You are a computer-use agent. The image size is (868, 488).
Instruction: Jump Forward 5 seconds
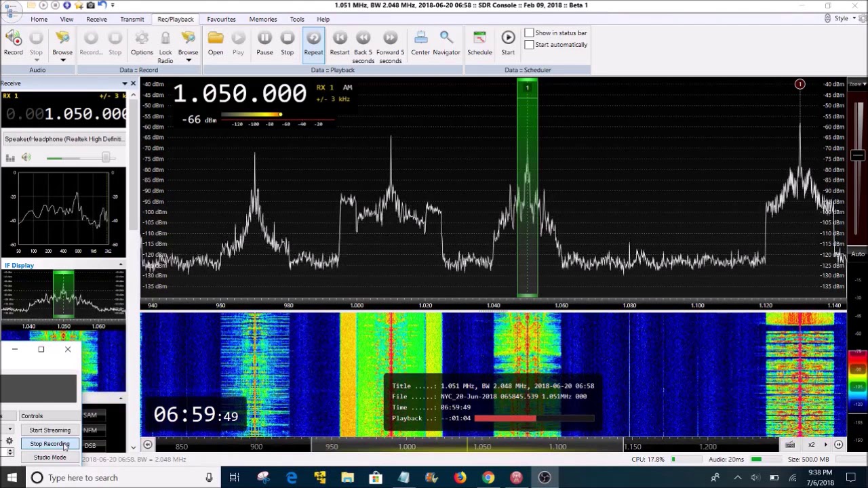coord(390,39)
